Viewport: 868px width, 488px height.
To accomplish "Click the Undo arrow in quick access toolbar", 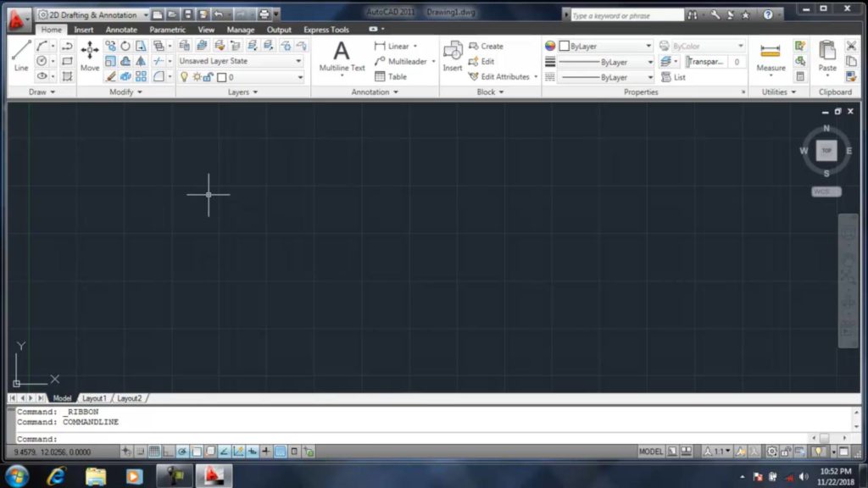I will point(219,15).
